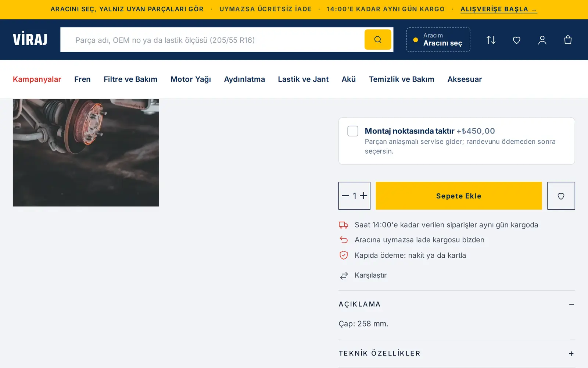Open the Aydınlatma category

coord(244,79)
